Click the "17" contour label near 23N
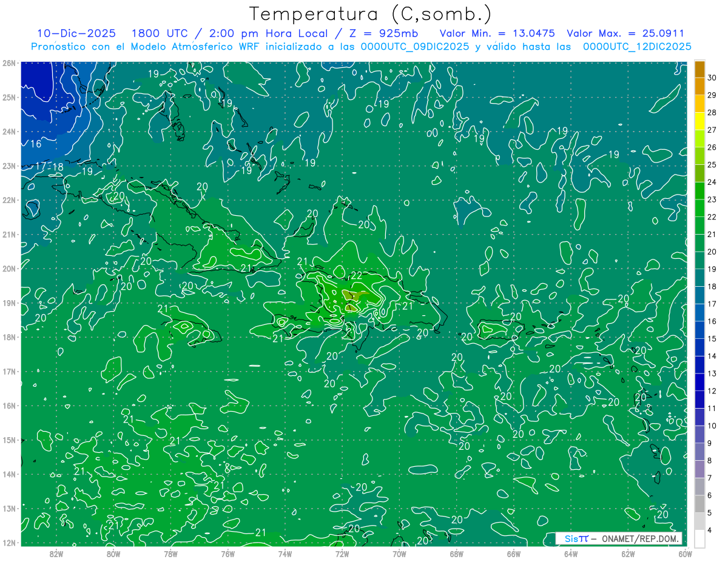 pos(41,166)
